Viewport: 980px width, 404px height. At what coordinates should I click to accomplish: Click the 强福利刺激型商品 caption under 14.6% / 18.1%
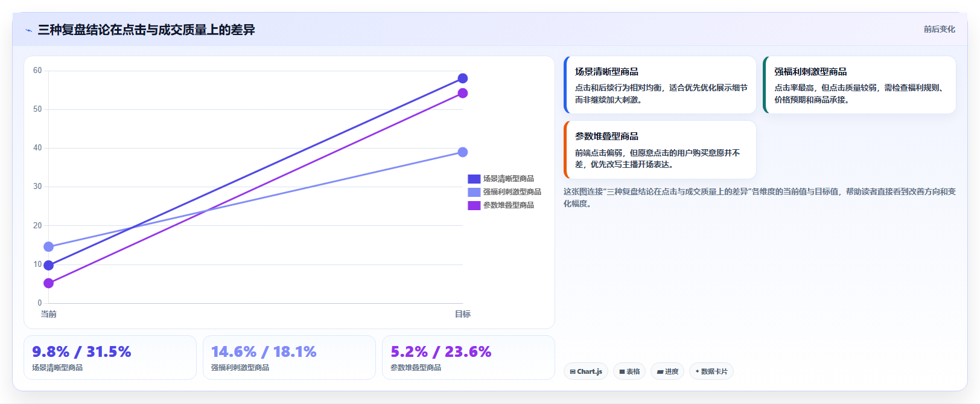240,368
